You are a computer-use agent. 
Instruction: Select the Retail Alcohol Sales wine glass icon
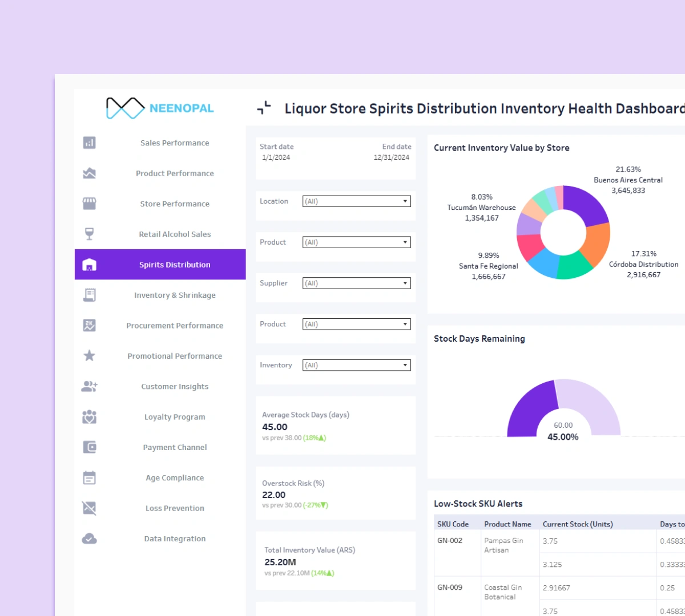coord(88,234)
